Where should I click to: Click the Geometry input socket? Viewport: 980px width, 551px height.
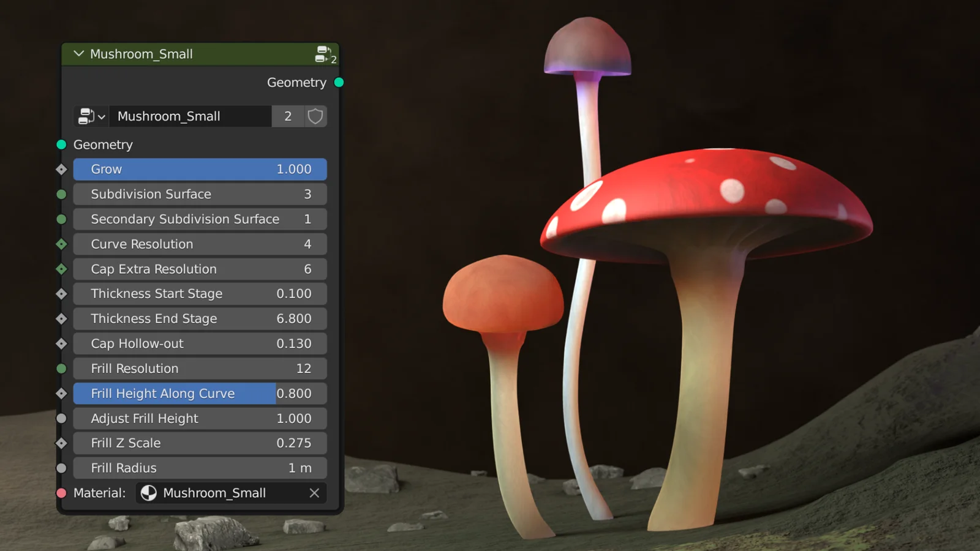coord(61,145)
